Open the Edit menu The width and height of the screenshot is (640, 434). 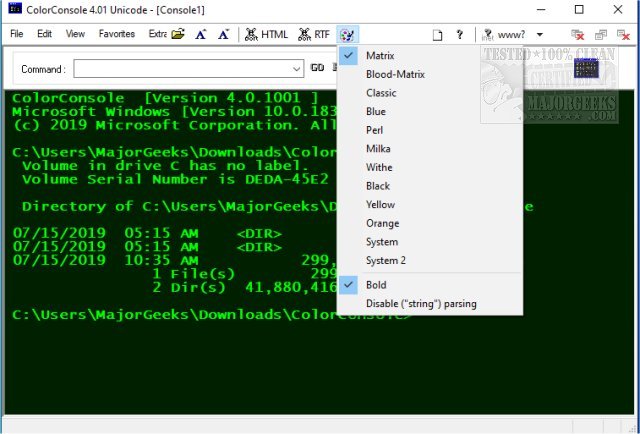pyautogui.click(x=44, y=34)
